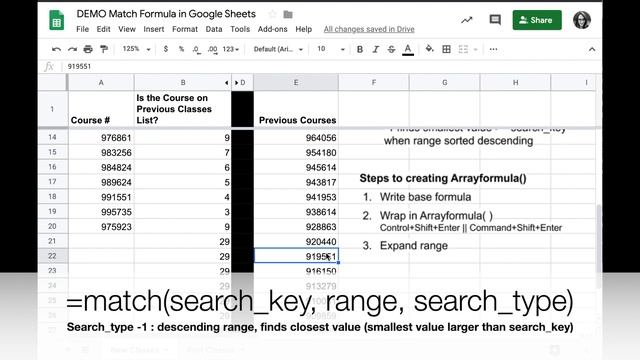This screenshot has width=640, height=360.
Task: Select column B header
Action: [x=183, y=82]
